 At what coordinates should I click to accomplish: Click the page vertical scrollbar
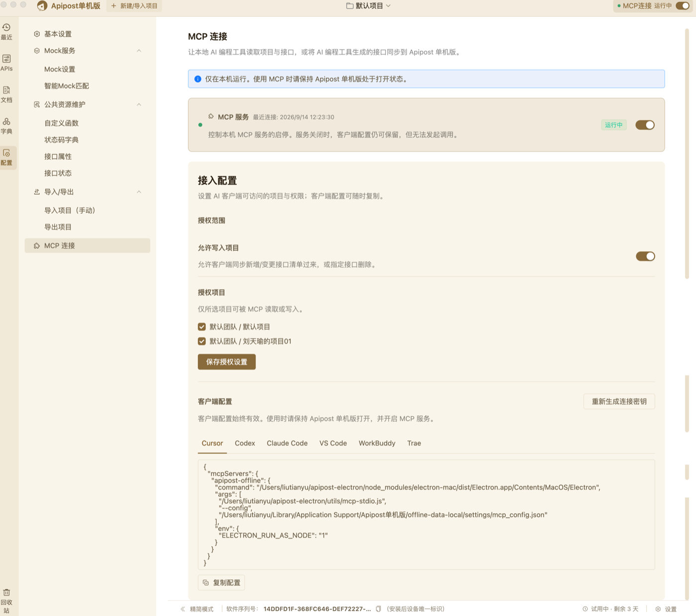pyautogui.click(x=687, y=154)
